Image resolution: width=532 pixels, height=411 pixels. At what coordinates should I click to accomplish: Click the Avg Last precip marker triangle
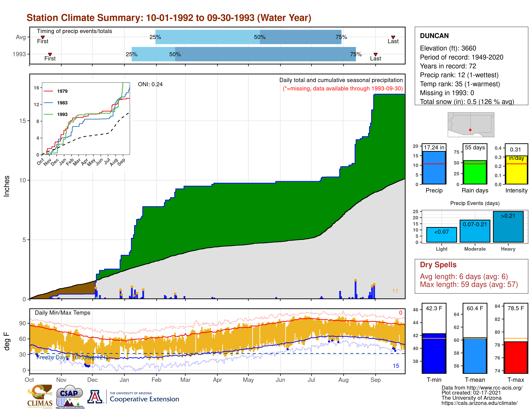coord(393,37)
